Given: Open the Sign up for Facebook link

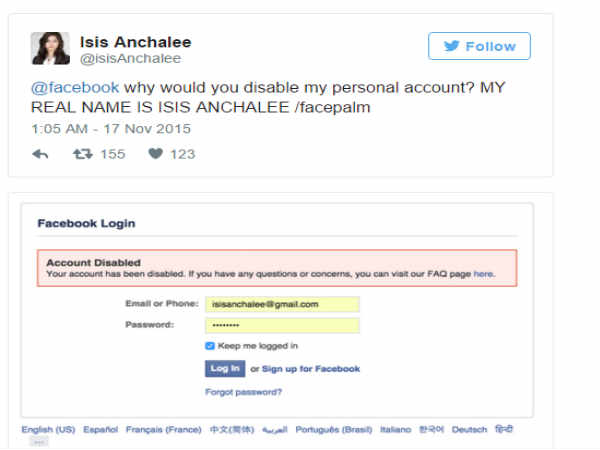Looking at the screenshot, I should pyautogui.click(x=311, y=369).
